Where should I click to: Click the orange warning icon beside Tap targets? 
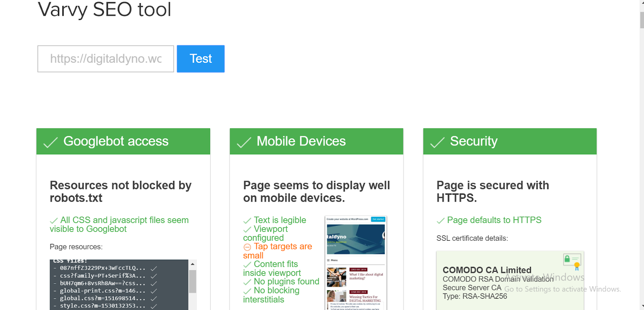pyautogui.click(x=247, y=247)
